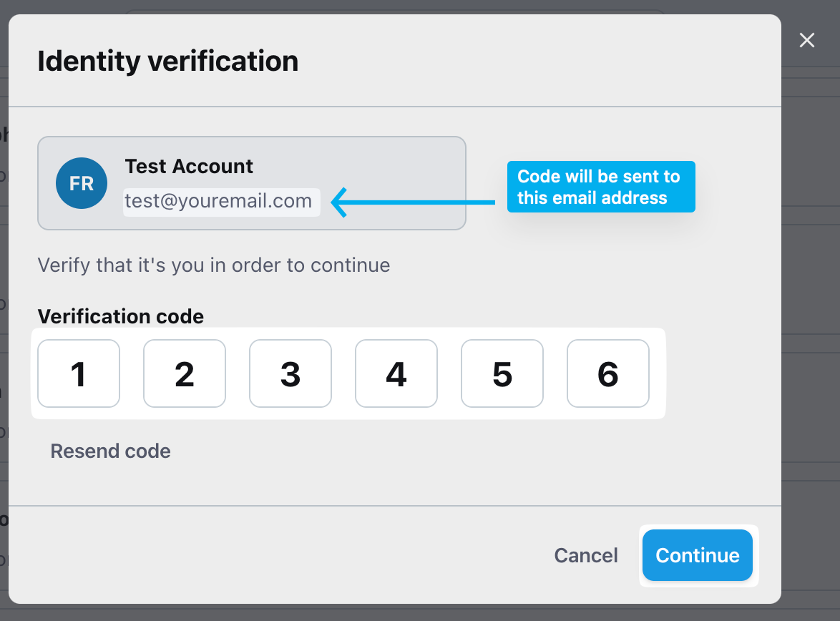Click the FR avatar circle
840x621 pixels.
coord(82,183)
